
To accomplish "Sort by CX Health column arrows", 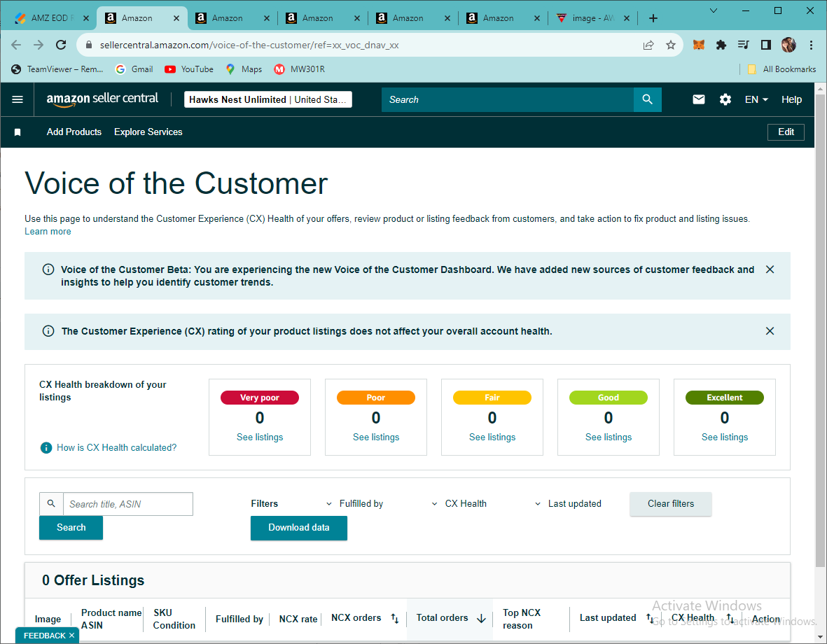I will coord(730,618).
